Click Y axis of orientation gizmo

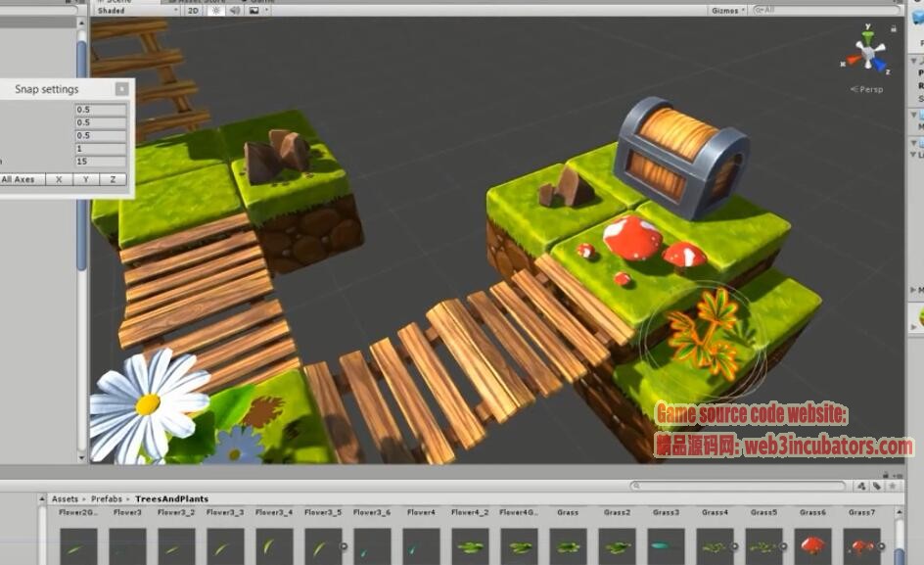pos(868,36)
